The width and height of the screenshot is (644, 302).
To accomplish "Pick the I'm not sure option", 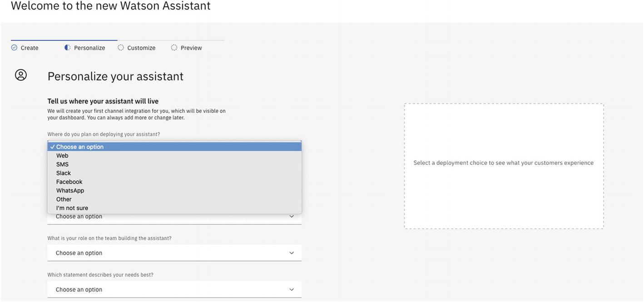I will coord(72,208).
